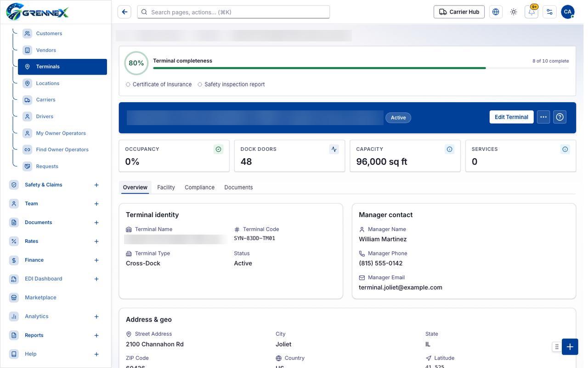Click the Drivers person icon
The width and height of the screenshot is (588, 368).
(28, 116)
